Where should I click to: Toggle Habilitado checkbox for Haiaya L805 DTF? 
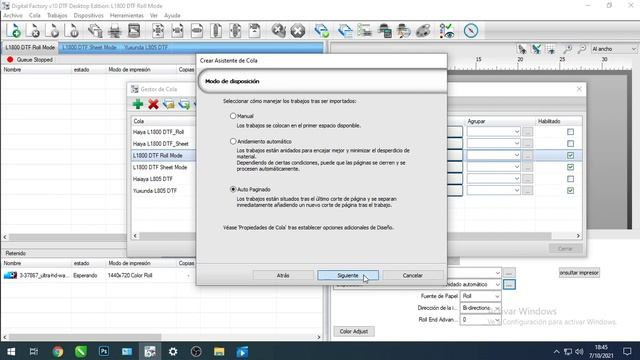point(570,179)
